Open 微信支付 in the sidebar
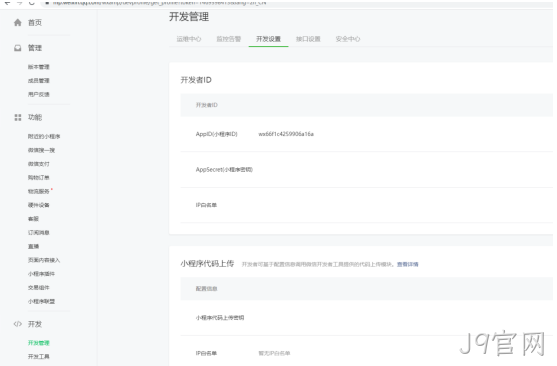The height and width of the screenshot is (366, 557). [39, 164]
